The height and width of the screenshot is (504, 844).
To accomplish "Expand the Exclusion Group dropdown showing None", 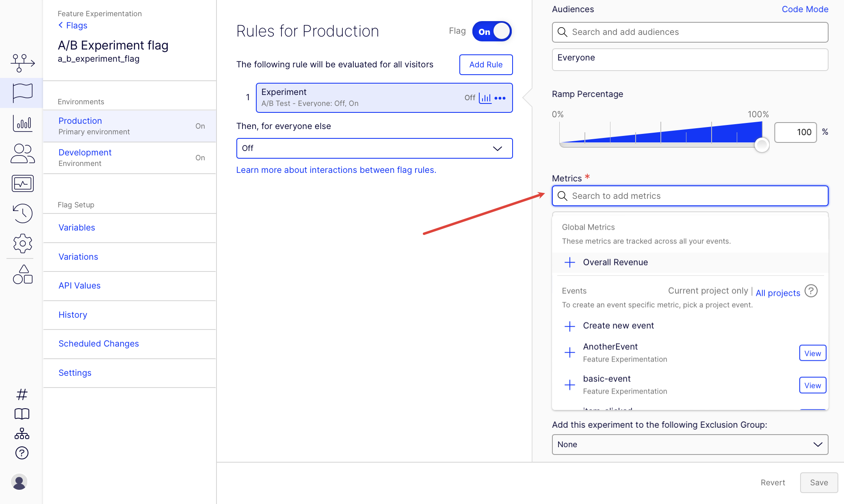I will coord(689,444).
